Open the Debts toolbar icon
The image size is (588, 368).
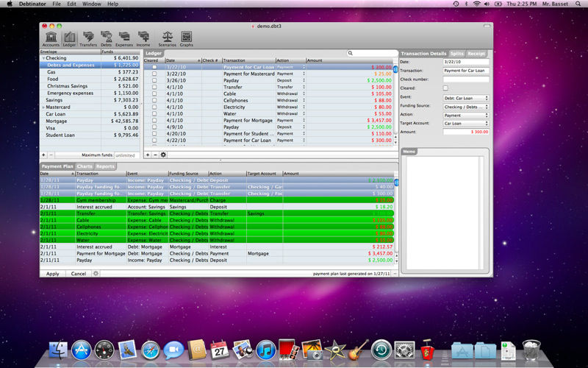106,39
